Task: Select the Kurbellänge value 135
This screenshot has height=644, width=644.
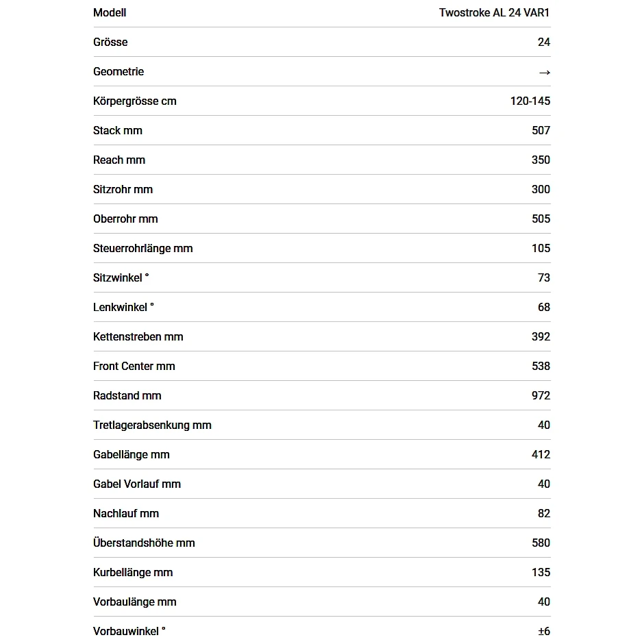Action: [541, 572]
